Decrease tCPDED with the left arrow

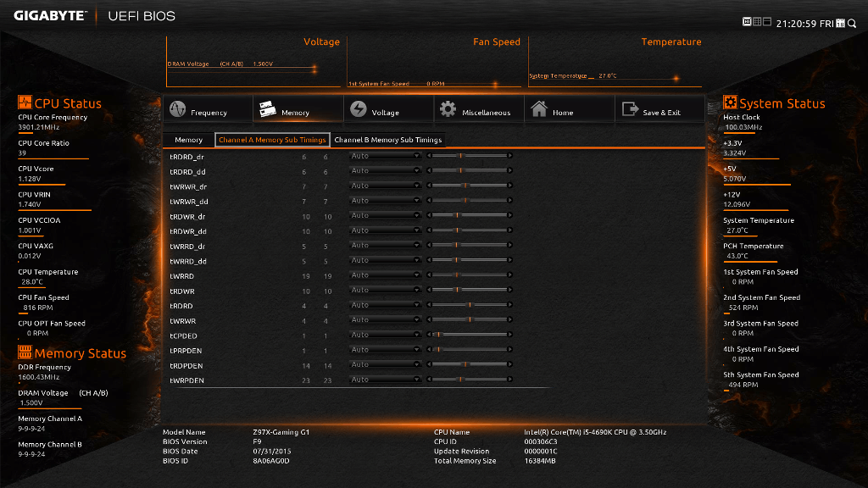pyautogui.click(x=429, y=335)
